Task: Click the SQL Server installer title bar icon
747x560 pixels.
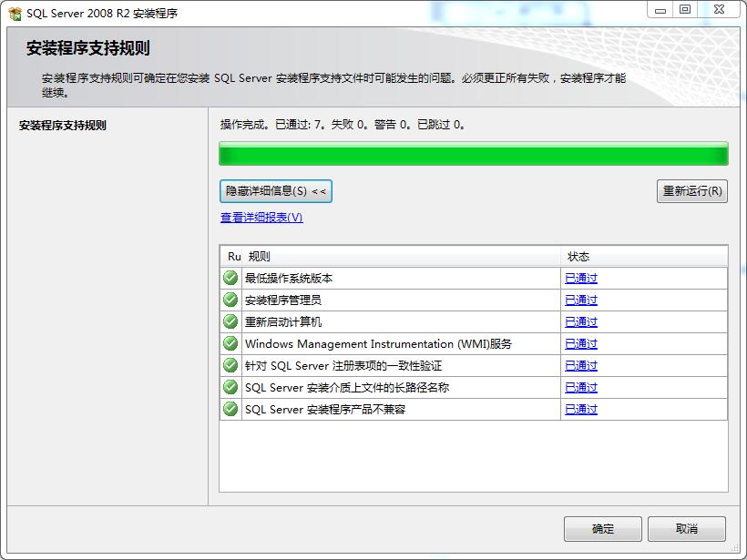Action: (x=15, y=14)
